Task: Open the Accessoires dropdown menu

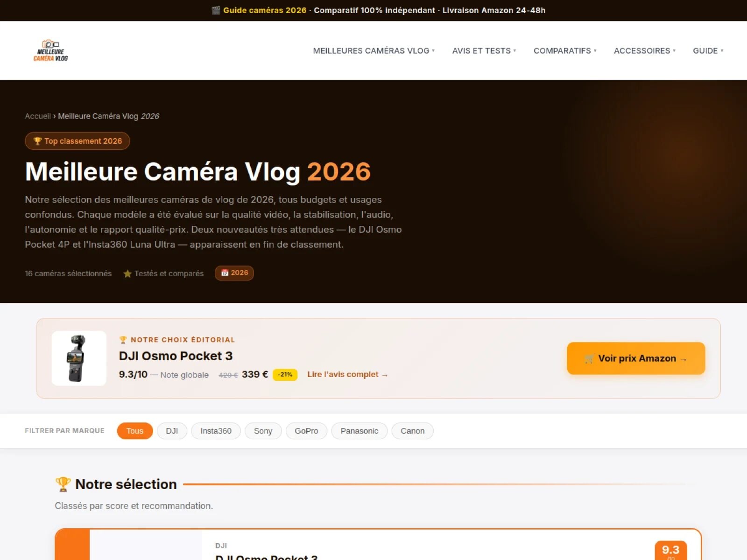Action: 645,51
